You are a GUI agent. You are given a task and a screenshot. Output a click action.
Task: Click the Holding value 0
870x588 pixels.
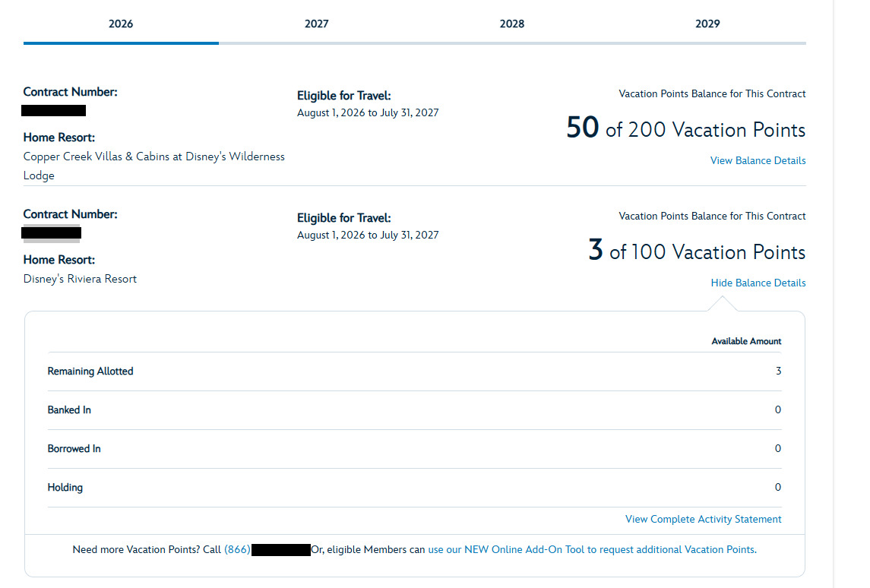click(x=778, y=488)
